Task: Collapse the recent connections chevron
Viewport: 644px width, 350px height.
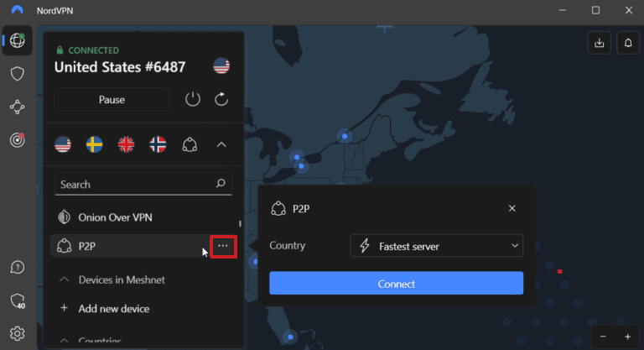Action: [x=221, y=144]
